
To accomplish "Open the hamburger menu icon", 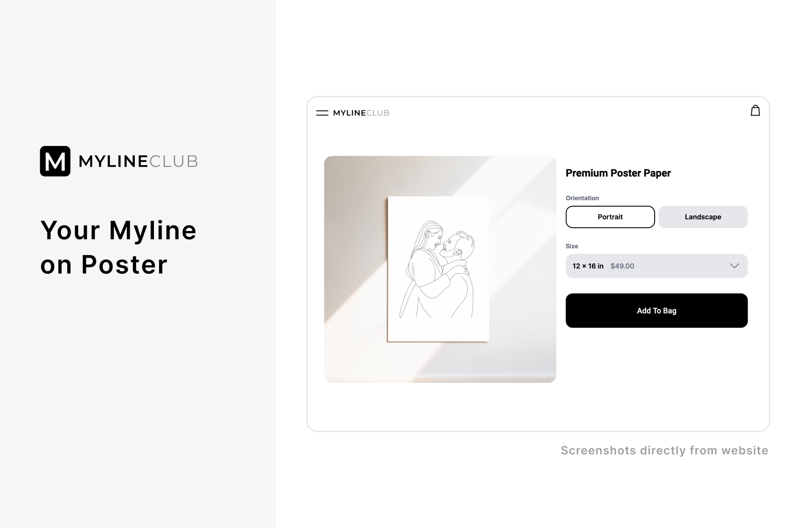I will pyautogui.click(x=322, y=113).
